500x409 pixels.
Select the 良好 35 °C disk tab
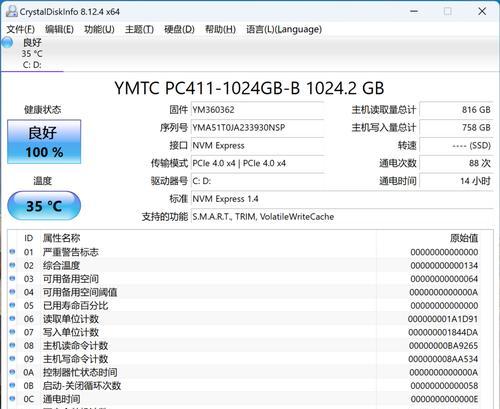(32, 53)
